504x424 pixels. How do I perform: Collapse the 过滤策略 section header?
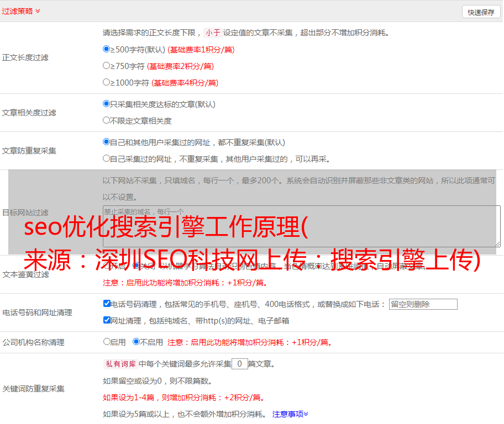click(x=21, y=11)
